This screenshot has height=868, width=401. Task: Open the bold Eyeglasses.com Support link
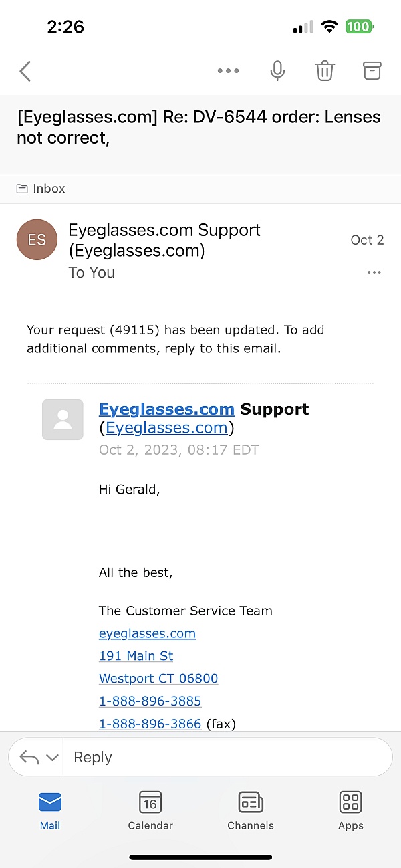point(166,409)
